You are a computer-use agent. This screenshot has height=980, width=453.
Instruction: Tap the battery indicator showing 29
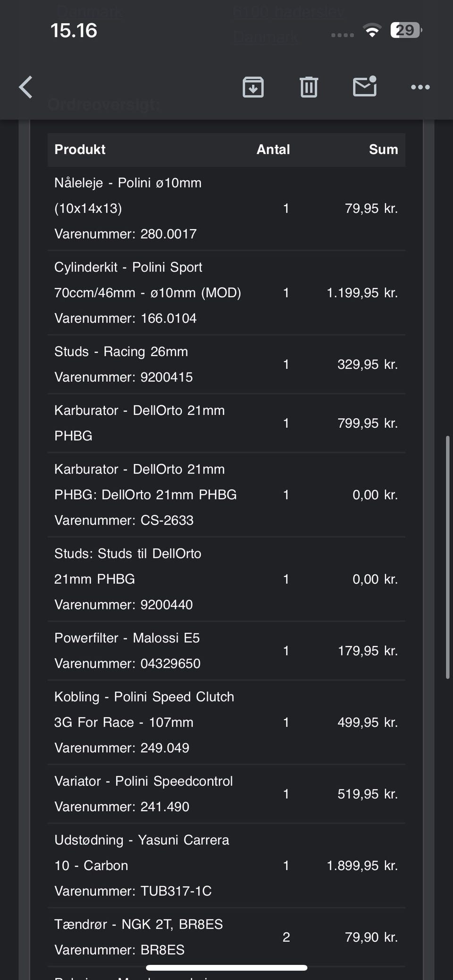coord(405,31)
